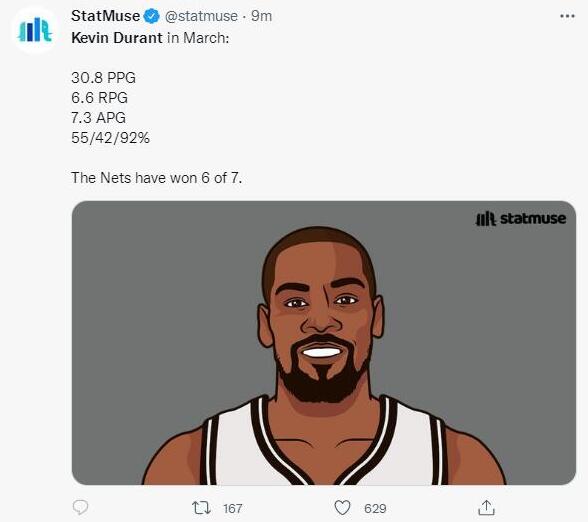Retweet using the retweet arrows icon

point(201,508)
